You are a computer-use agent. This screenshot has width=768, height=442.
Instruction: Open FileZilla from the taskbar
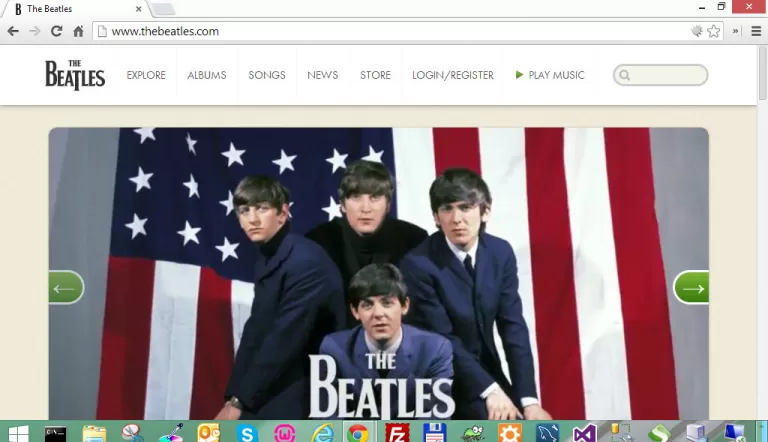[x=397, y=433]
